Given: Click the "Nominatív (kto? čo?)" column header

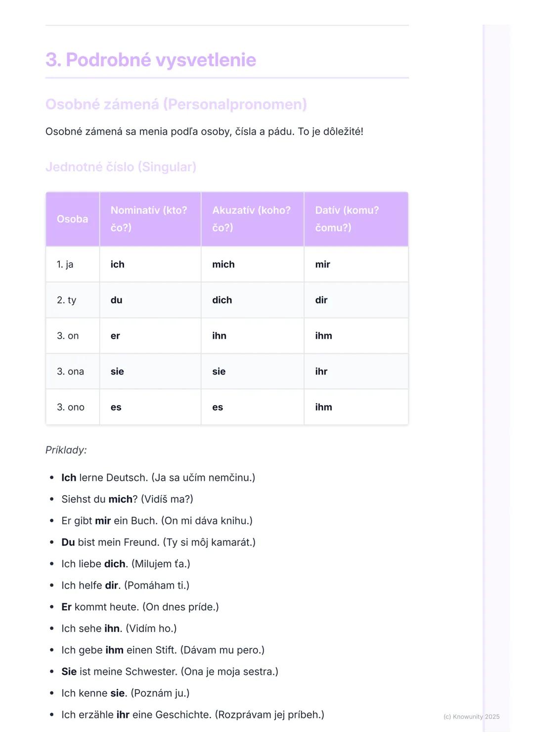Looking at the screenshot, I should (x=149, y=219).
